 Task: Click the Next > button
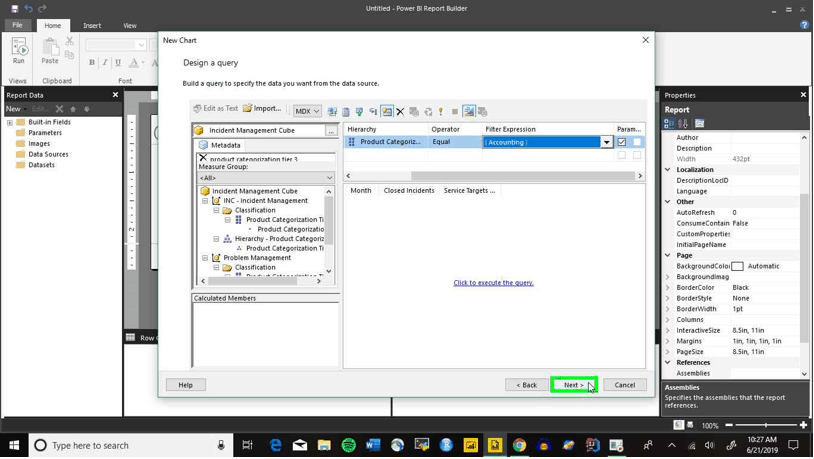point(574,385)
